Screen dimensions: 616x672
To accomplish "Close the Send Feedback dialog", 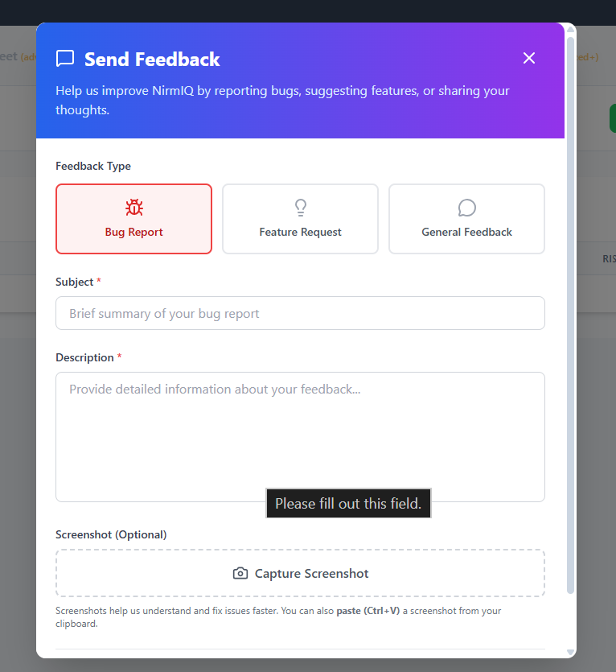I will [529, 58].
